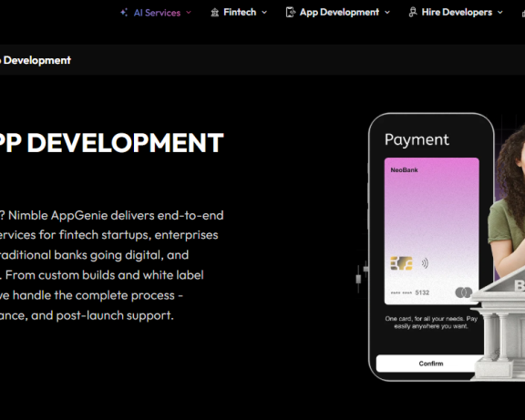Viewport: 525px width, 420px height.
Task: Open the Fintech menu
Action: pyautogui.click(x=239, y=13)
